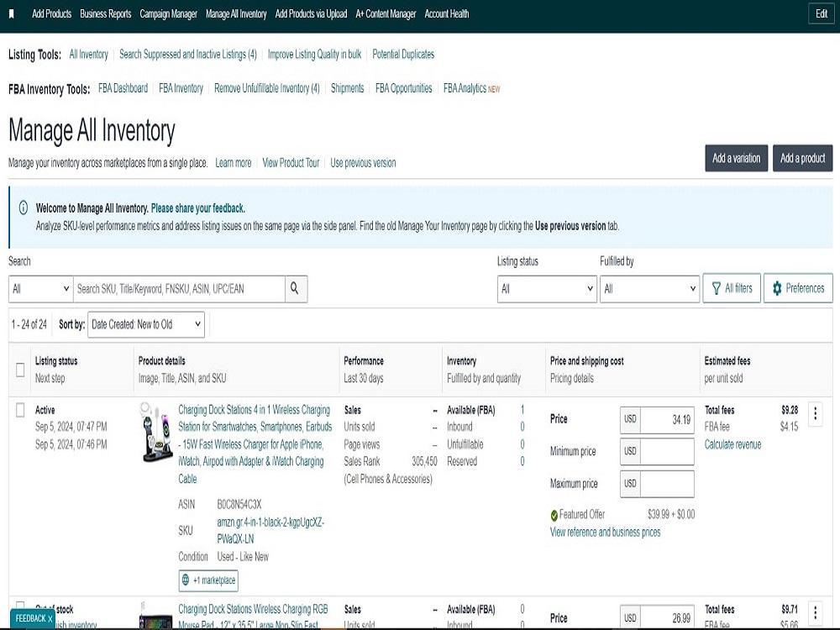Open the search scope All dropdown
The image size is (840, 630).
[40, 289]
